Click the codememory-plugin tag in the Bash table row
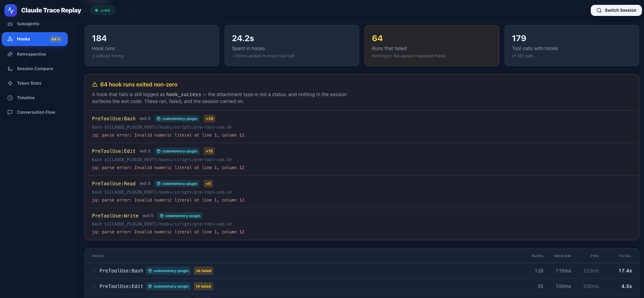 pos(168,271)
